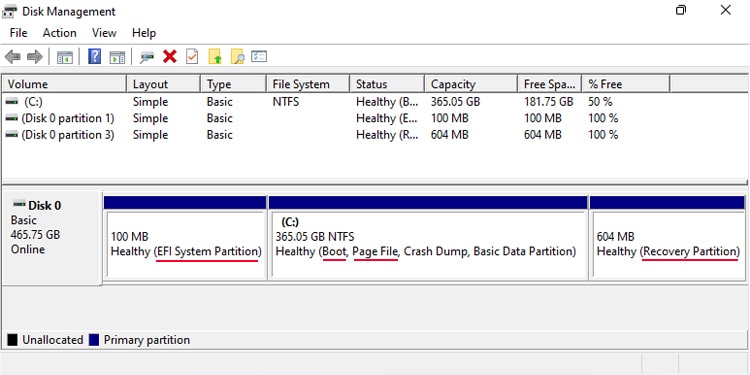Select the Disk 0 Basic 465.75 GB label
Viewport: 750px width, 375px height.
52,238
